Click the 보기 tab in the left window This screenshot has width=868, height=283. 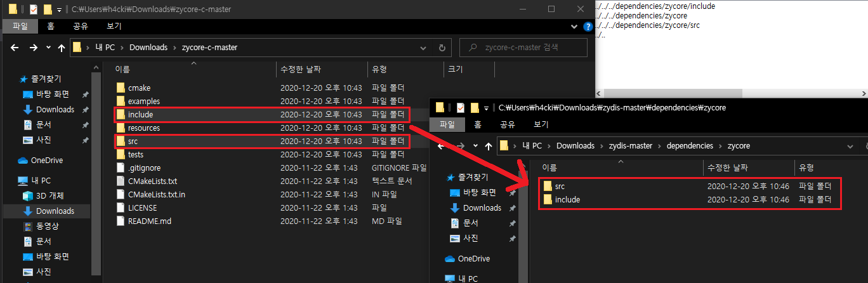click(114, 27)
